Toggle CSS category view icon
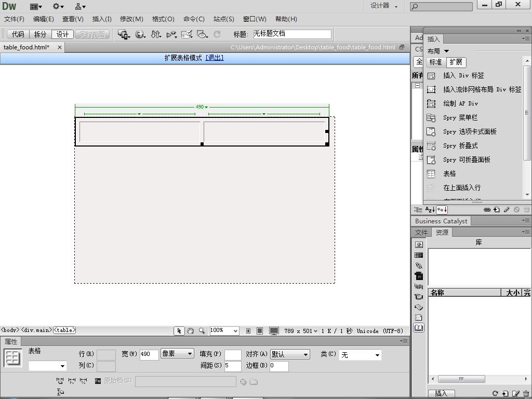Viewport: 532px width, 399px height. (418, 210)
